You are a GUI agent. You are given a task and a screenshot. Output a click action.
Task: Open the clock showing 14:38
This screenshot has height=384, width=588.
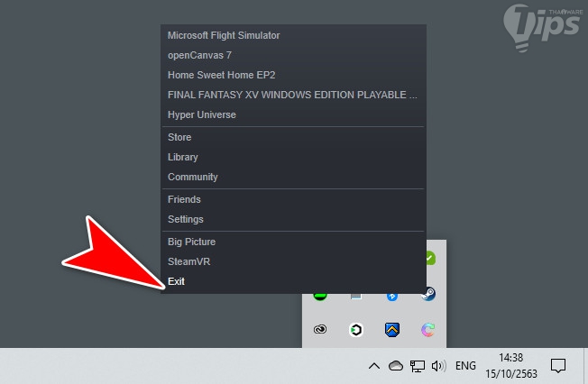511,366
